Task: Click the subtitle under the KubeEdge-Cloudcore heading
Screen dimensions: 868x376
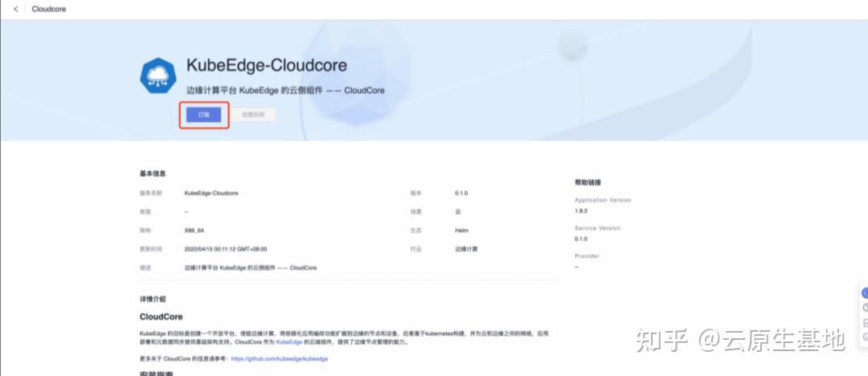Action: point(285,90)
